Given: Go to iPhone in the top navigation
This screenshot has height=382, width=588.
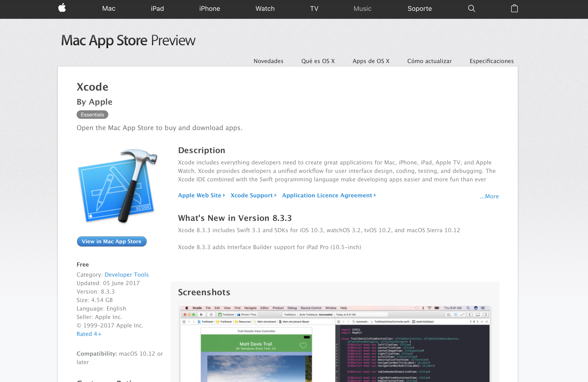Looking at the screenshot, I should coord(210,8).
